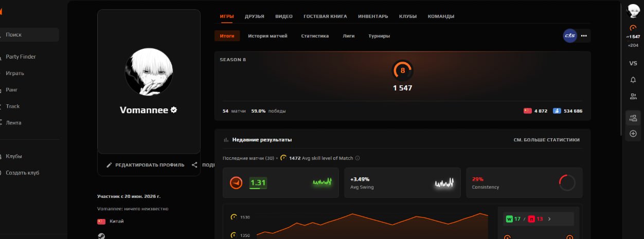644x239 pixels.
Task: Click the Vomannee profile avatar picture
Action: click(149, 71)
